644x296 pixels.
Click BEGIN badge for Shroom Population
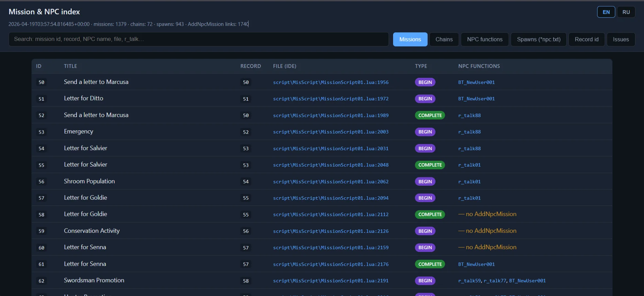pos(425,182)
